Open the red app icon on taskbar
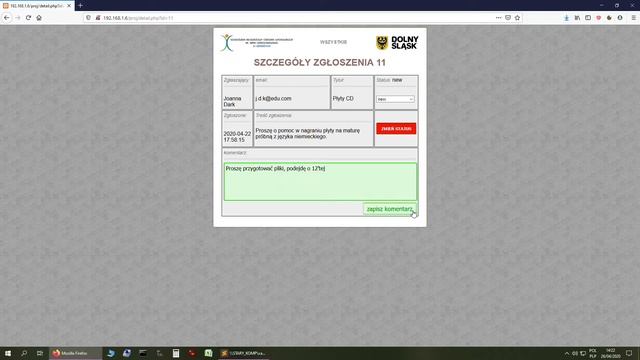640x360 pixels. [192, 353]
